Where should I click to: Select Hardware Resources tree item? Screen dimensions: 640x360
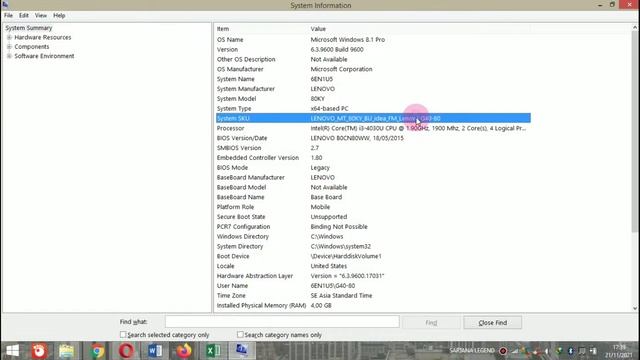click(x=43, y=37)
